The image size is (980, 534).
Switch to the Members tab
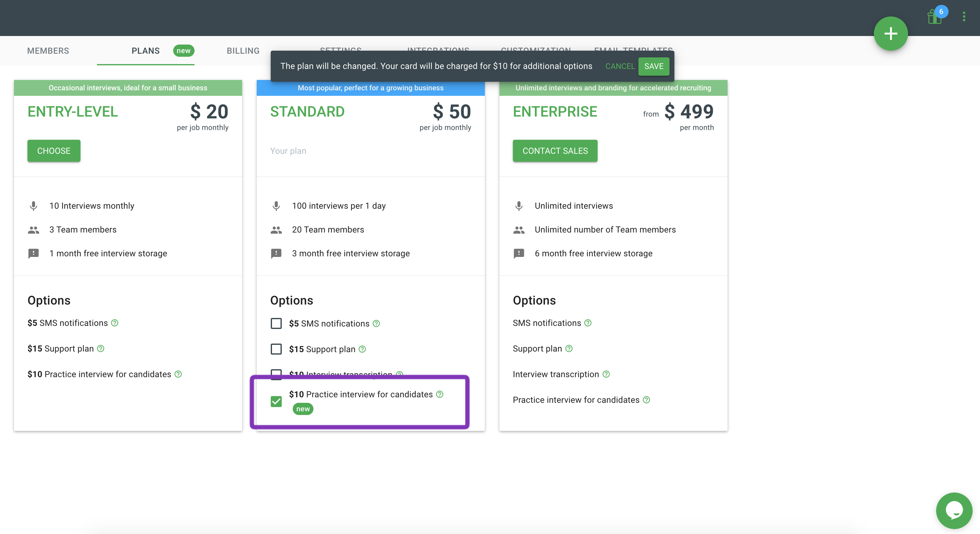click(48, 51)
